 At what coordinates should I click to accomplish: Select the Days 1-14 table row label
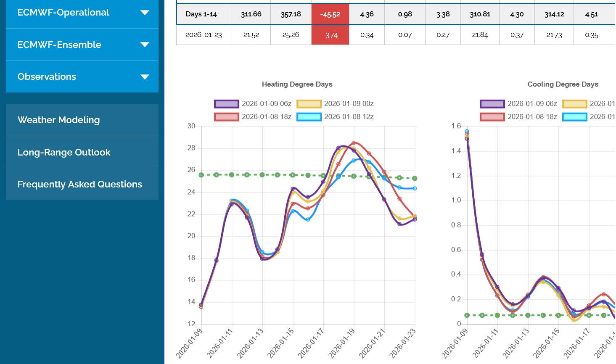[201, 14]
